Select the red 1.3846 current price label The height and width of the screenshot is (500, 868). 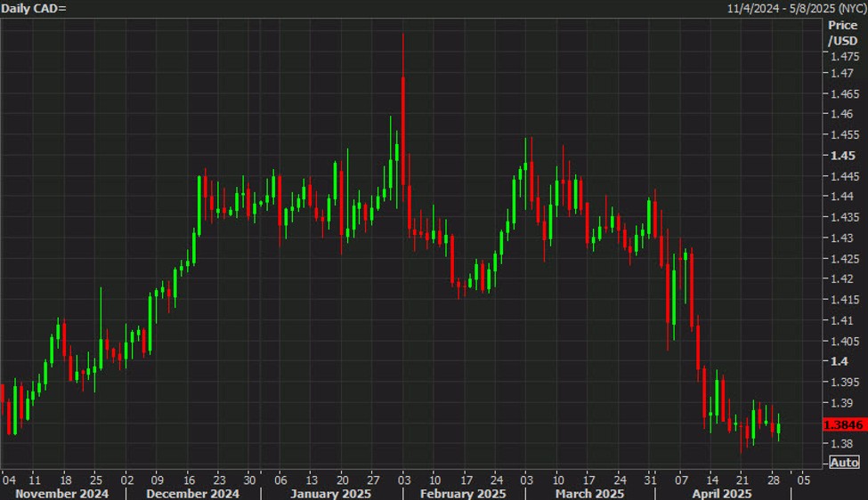pyautogui.click(x=844, y=424)
